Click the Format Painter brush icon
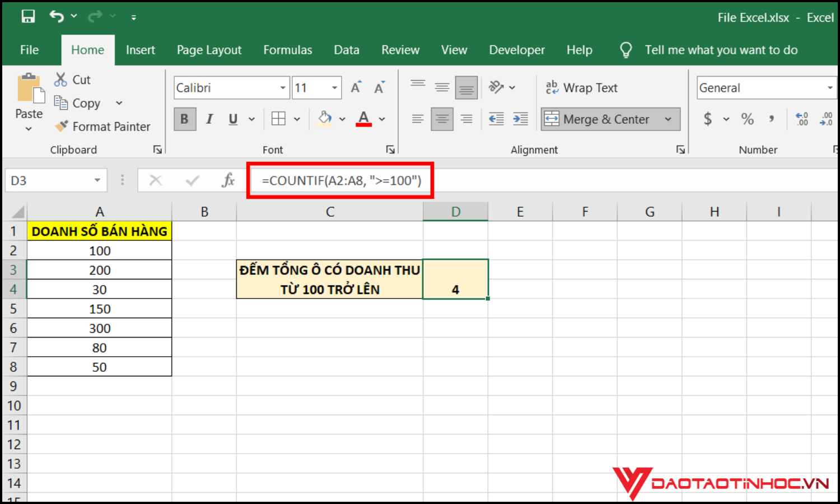This screenshot has height=504, width=840. pyautogui.click(x=61, y=127)
